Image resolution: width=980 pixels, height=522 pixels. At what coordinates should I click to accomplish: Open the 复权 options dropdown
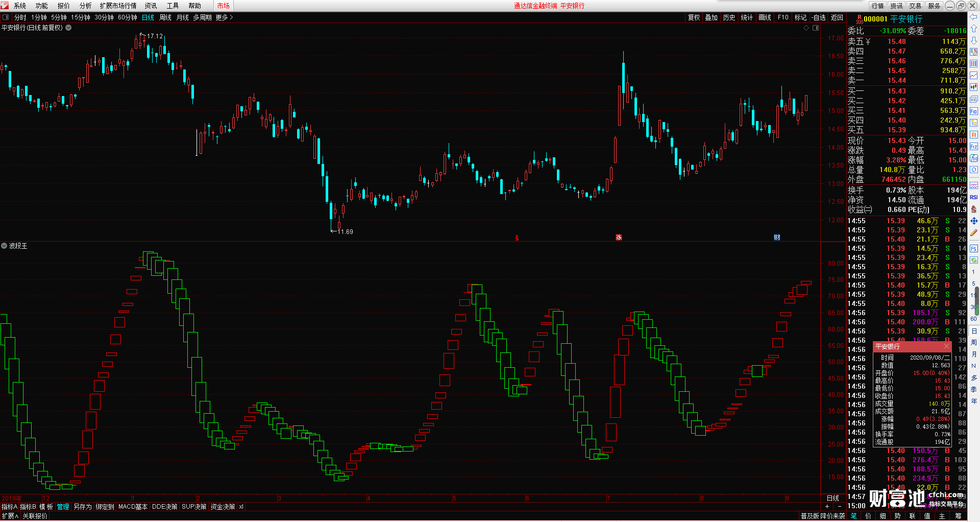pos(694,17)
